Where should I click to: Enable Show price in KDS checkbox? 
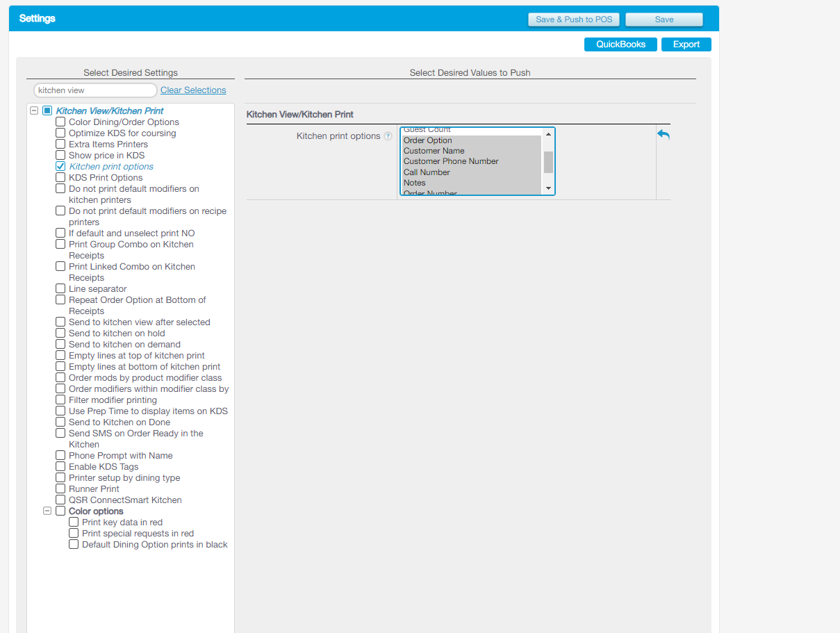click(60, 155)
